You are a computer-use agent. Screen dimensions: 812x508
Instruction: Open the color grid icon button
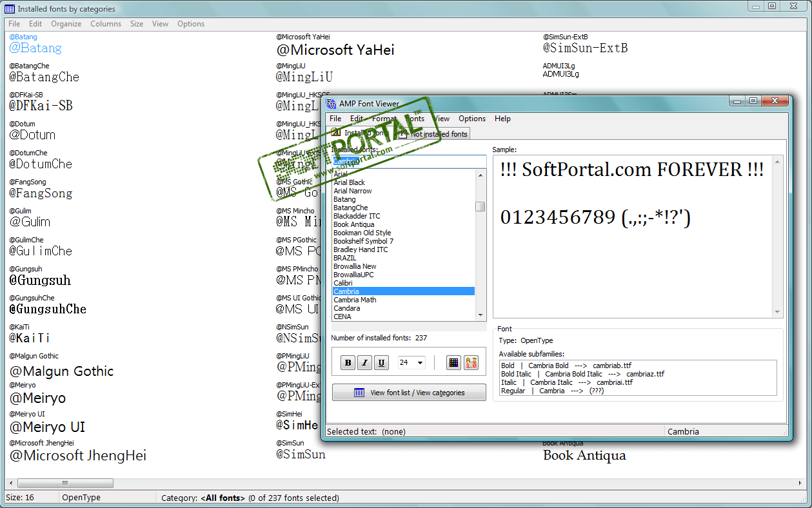(x=454, y=363)
